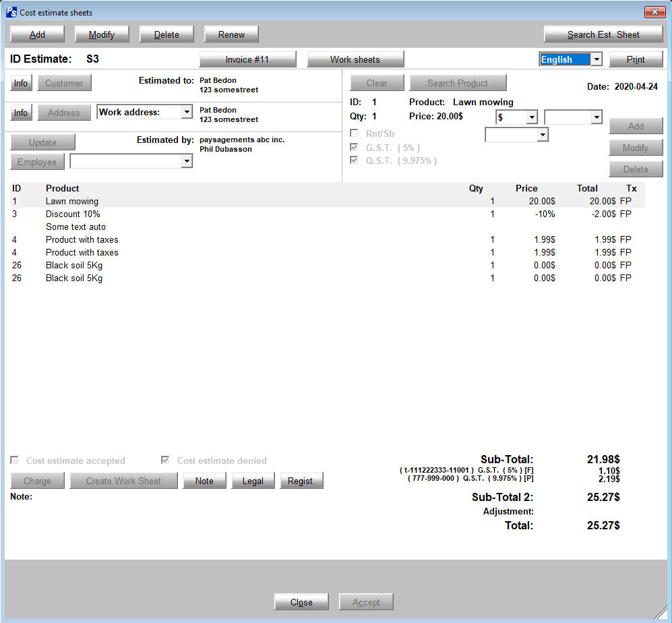Screen dimensions: 672x623
Task: Expand the Work address dropdown
Action: [187, 112]
